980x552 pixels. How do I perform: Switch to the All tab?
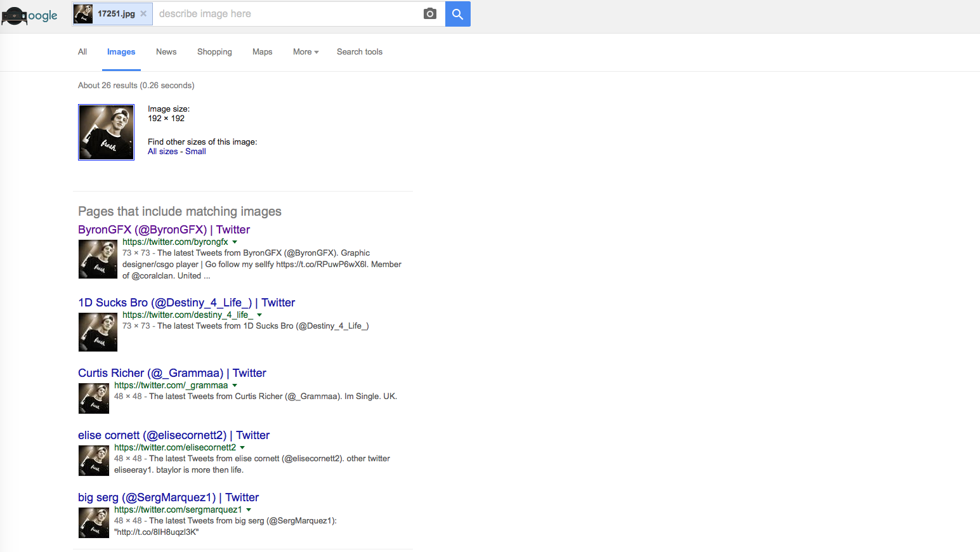(x=82, y=52)
